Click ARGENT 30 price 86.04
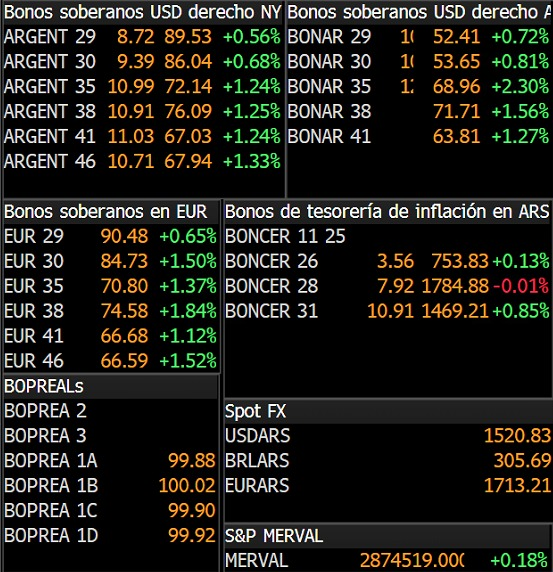Viewport: 553px width, 572px height. tap(188, 62)
